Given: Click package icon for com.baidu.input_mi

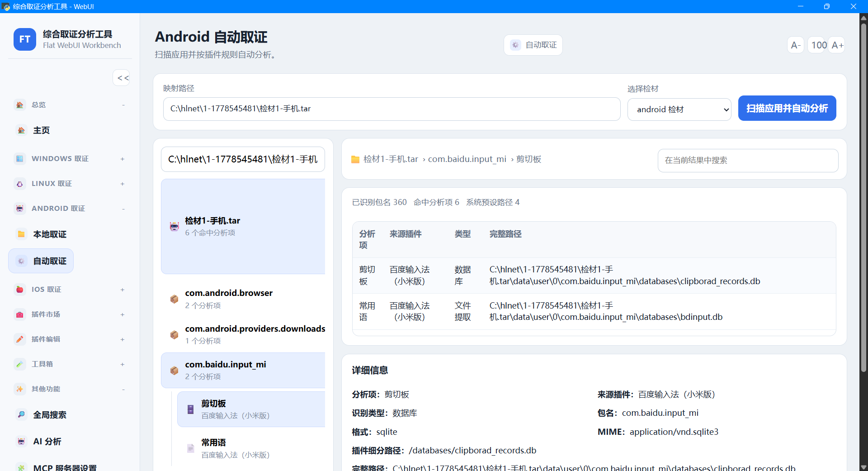Looking at the screenshot, I should tap(175, 371).
